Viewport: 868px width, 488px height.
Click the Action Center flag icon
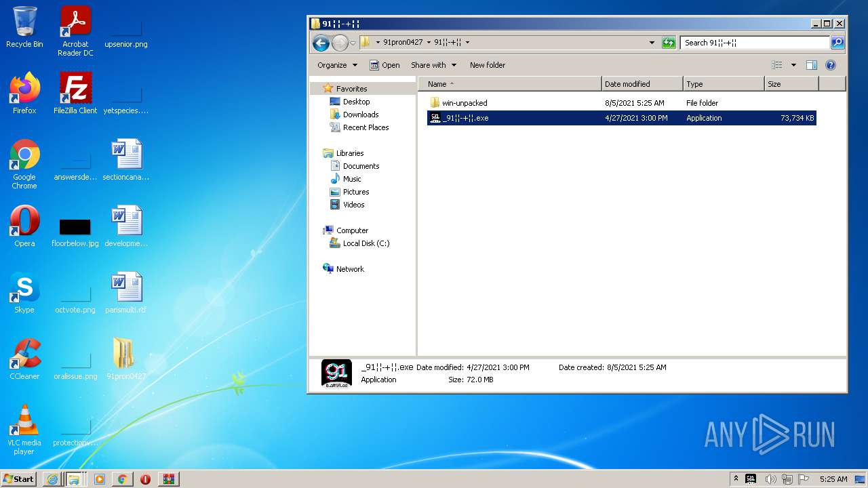point(804,479)
